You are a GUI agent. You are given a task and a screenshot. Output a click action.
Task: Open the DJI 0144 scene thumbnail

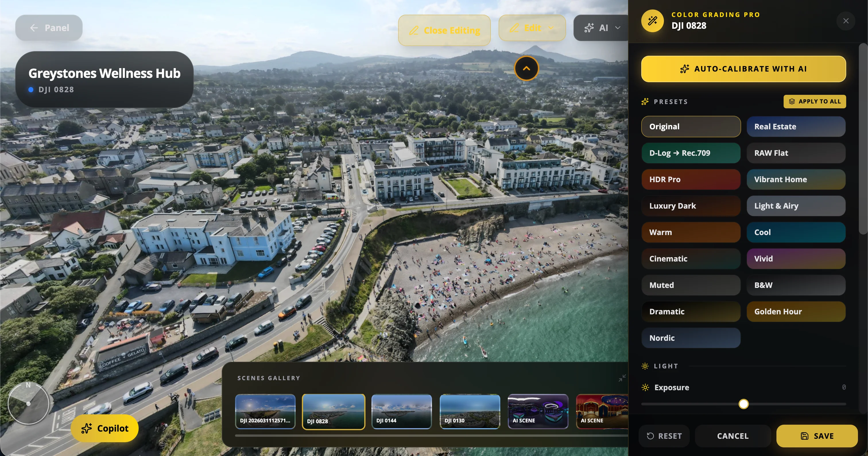coord(401,411)
